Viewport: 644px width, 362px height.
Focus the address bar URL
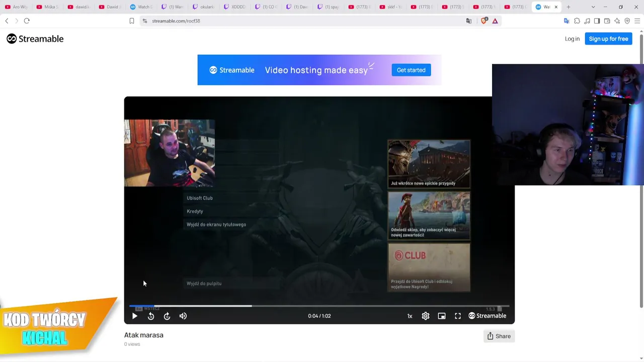click(176, 21)
